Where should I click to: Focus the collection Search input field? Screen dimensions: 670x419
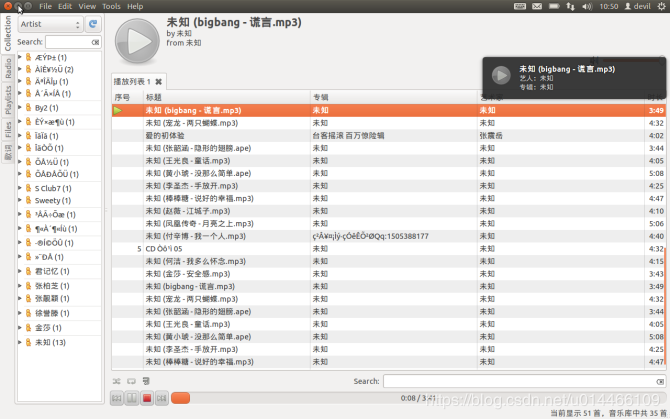click(73, 42)
